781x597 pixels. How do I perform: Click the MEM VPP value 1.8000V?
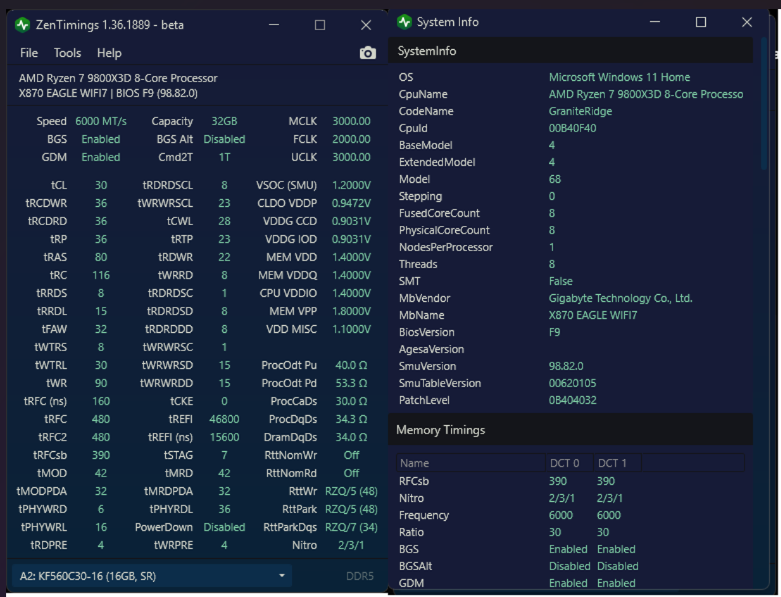[x=351, y=311]
